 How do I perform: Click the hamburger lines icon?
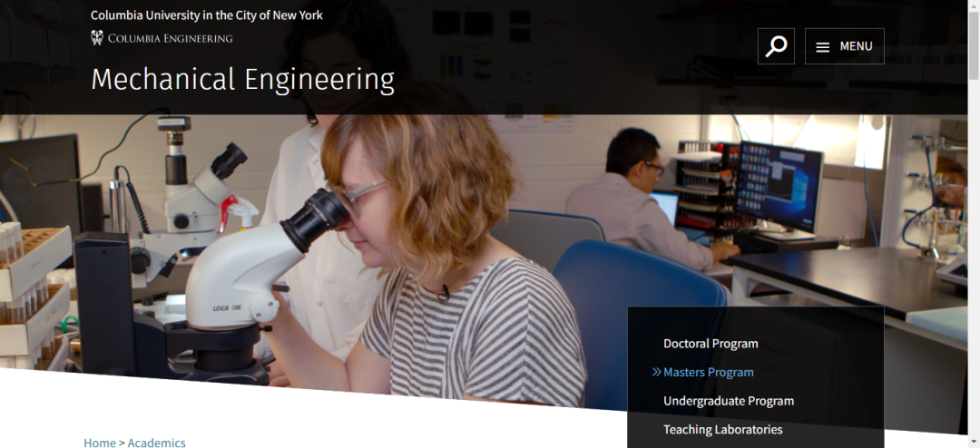[822, 47]
